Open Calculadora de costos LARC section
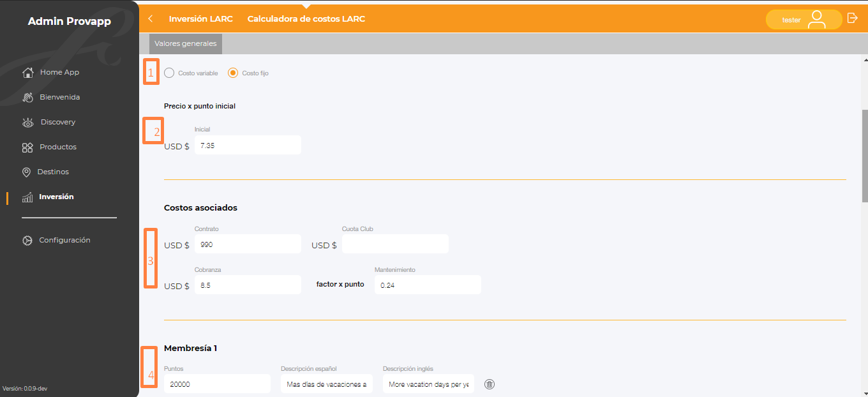 click(306, 19)
